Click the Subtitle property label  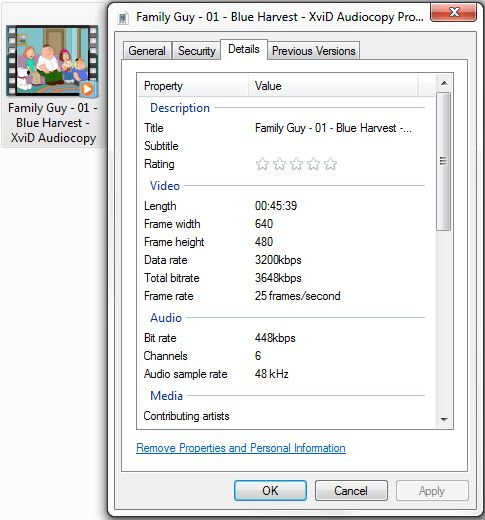pos(161,146)
